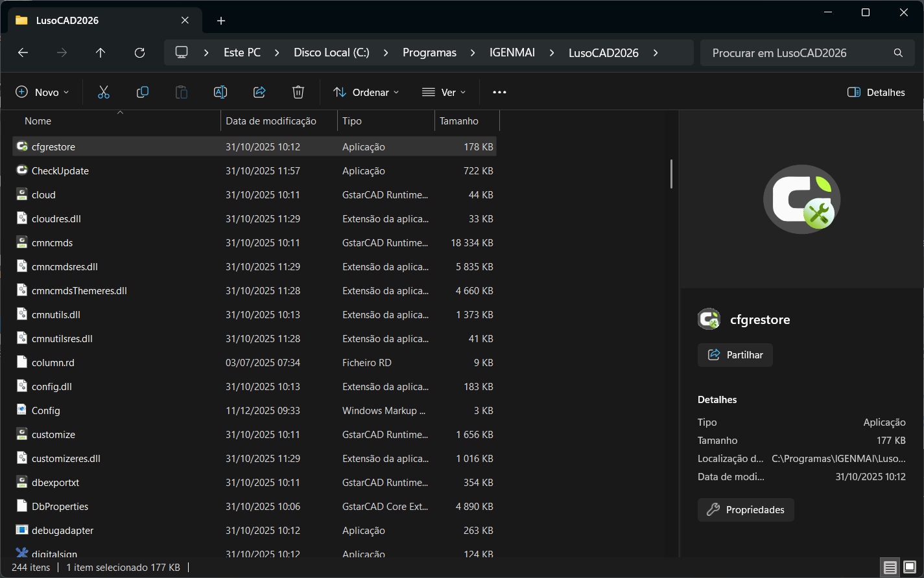This screenshot has width=924, height=578.
Task: Navigate to Este PC breadcrumb
Action: tap(243, 52)
